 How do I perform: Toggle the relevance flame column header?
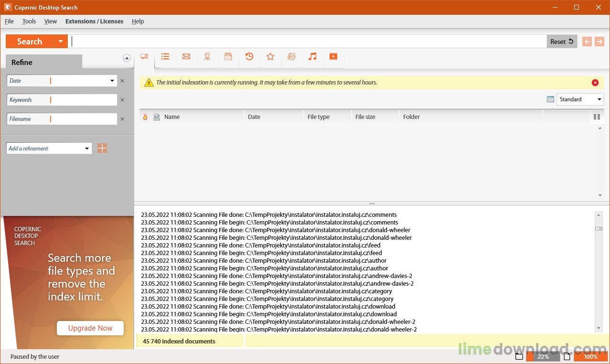tap(145, 116)
